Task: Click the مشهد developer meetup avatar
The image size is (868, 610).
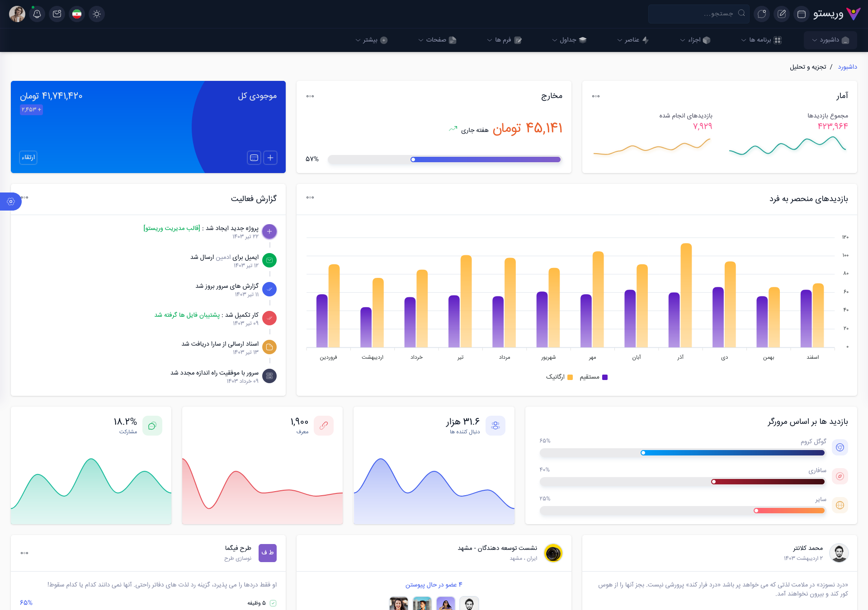Action: [x=553, y=553]
